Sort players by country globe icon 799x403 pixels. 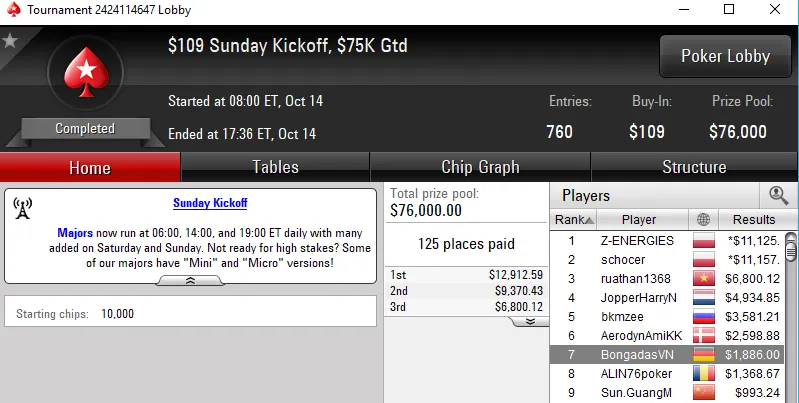tap(703, 220)
